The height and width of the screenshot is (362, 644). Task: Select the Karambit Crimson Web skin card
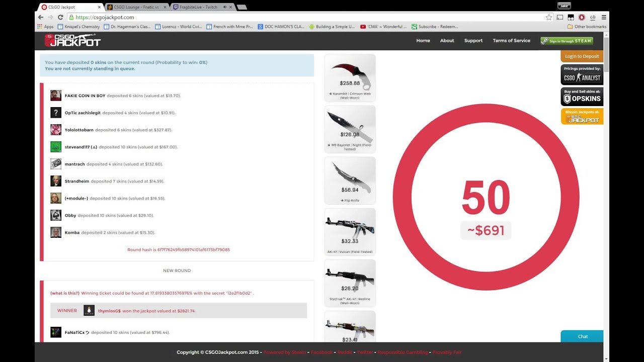(350, 77)
